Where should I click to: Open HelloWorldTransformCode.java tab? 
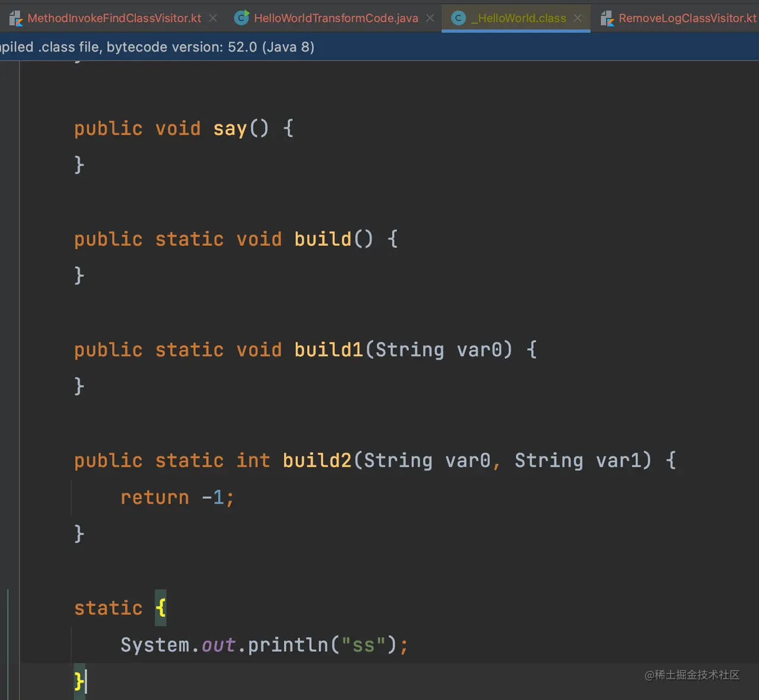coord(336,18)
